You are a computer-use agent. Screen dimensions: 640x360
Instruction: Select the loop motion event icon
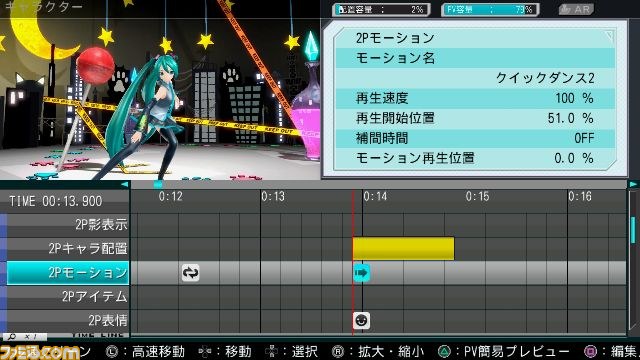190,273
